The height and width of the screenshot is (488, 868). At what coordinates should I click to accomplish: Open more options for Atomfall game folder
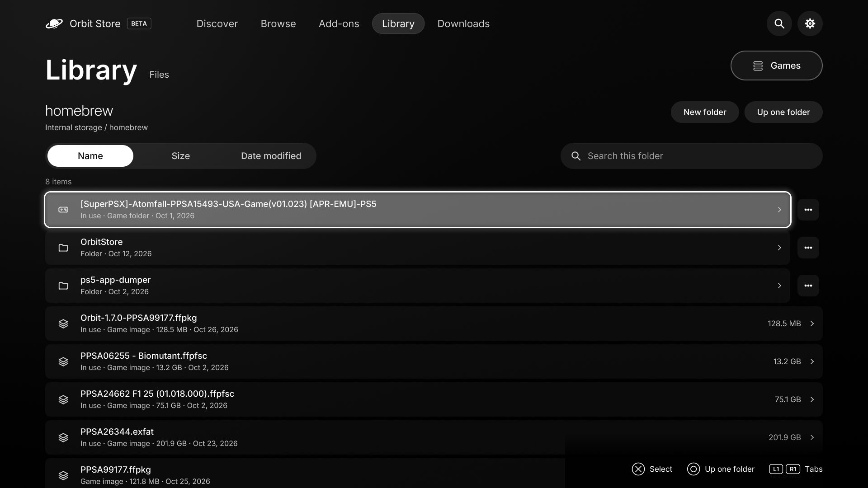pos(808,210)
